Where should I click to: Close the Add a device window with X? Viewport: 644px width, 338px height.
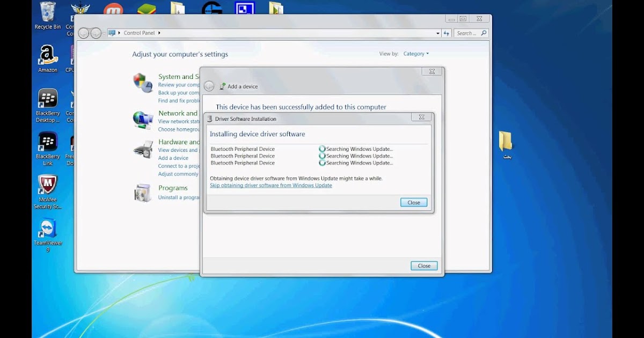click(431, 71)
